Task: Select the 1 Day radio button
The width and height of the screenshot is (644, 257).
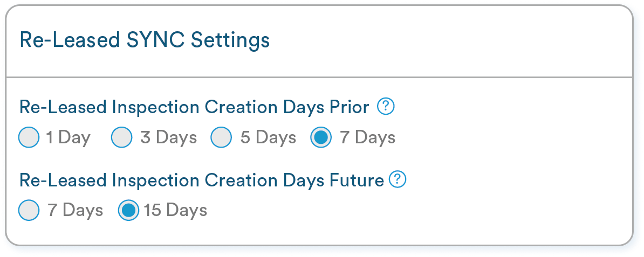Action: click(x=29, y=137)
